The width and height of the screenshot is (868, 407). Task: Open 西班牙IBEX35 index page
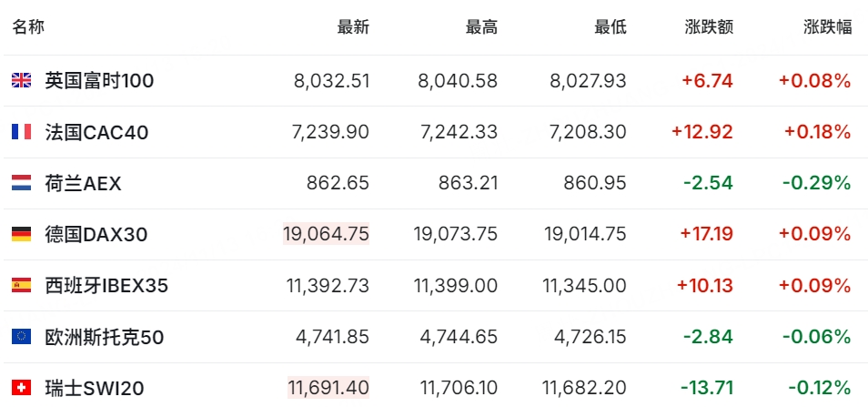coord(106,286)
